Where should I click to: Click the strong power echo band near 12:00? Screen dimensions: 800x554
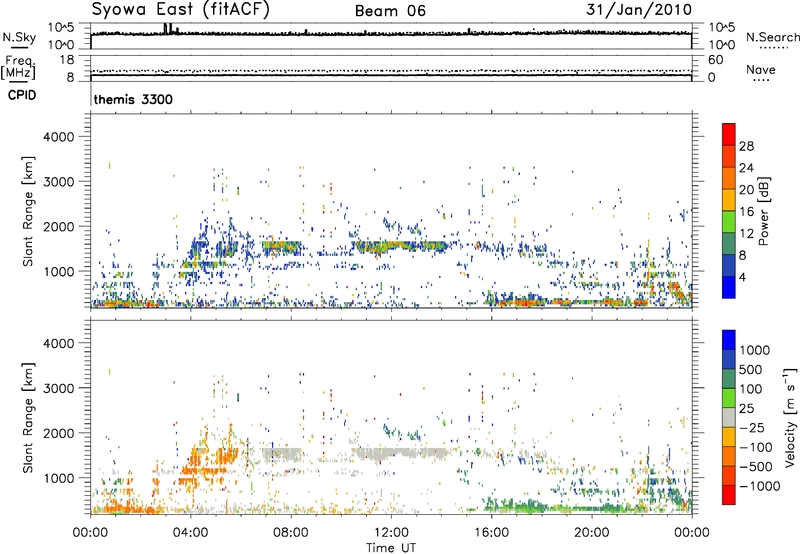399,247
